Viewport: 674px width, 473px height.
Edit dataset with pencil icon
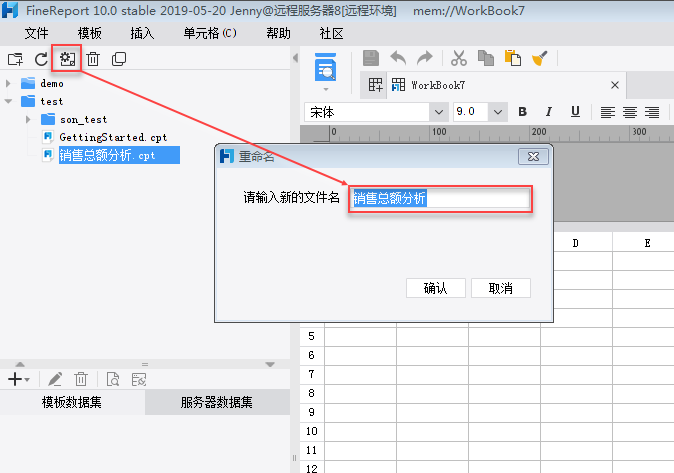(x=55, y=379)
